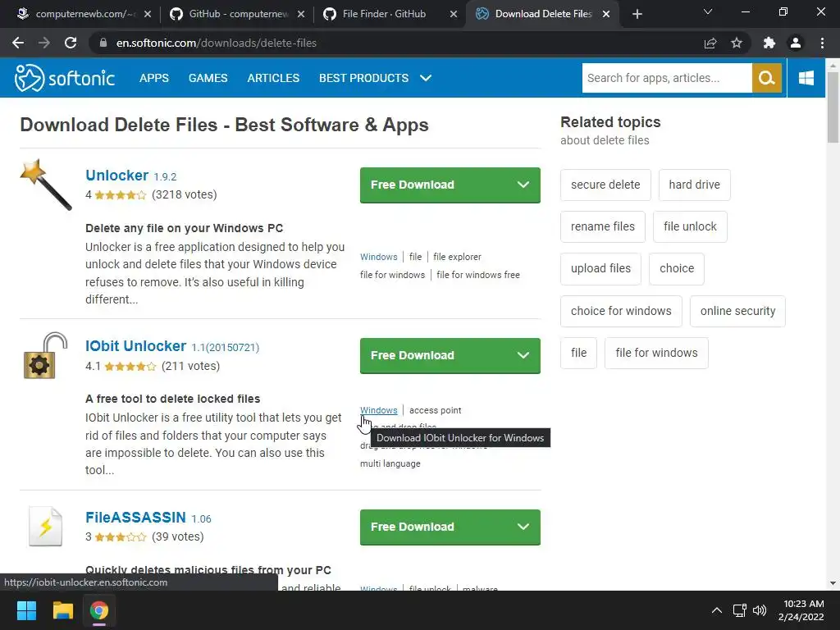Viewport: 840px width, 630px height.
Task: Click the choice for windows topic tag
Action: pyautogui.click(x=621, y=311)
